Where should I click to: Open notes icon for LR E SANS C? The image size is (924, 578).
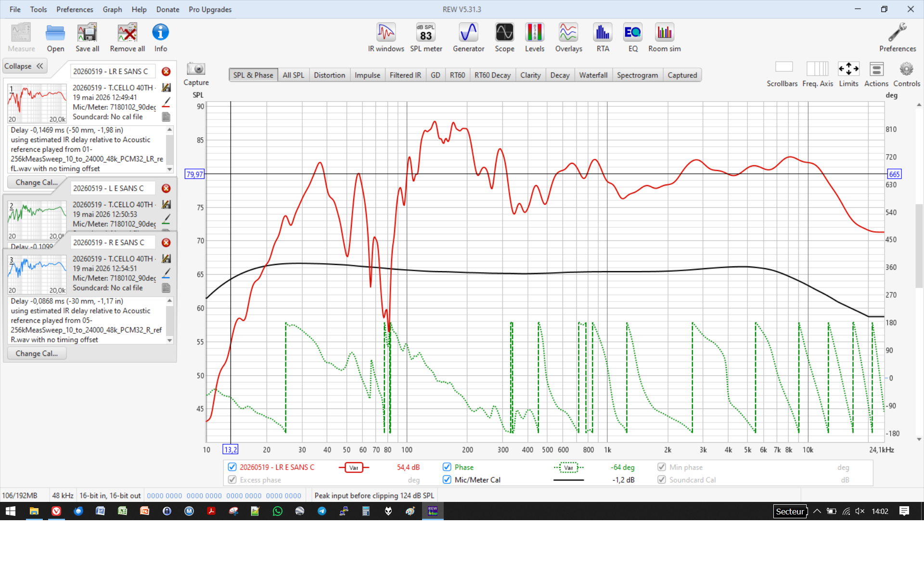coord(166,117)
